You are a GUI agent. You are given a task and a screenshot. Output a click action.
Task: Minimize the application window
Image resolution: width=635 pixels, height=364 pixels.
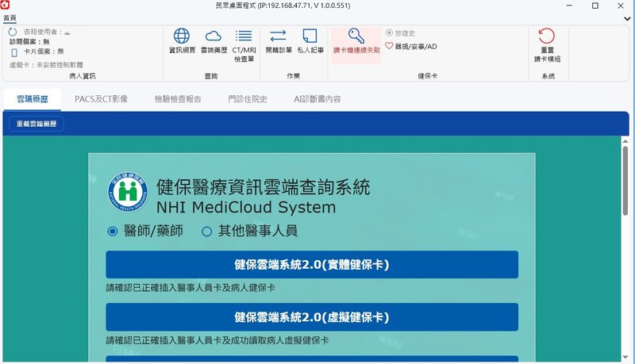pos(569,6)
